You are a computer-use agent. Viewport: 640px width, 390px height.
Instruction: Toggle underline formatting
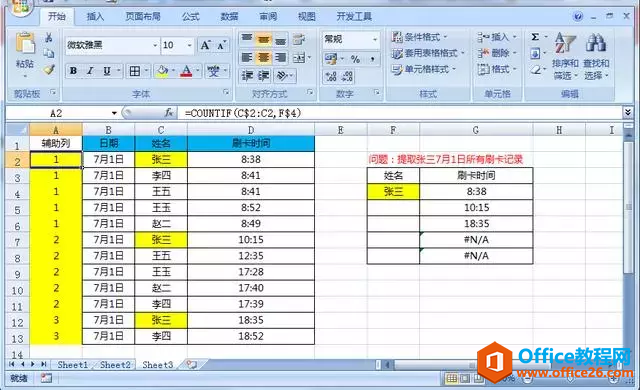click(107, 71)
